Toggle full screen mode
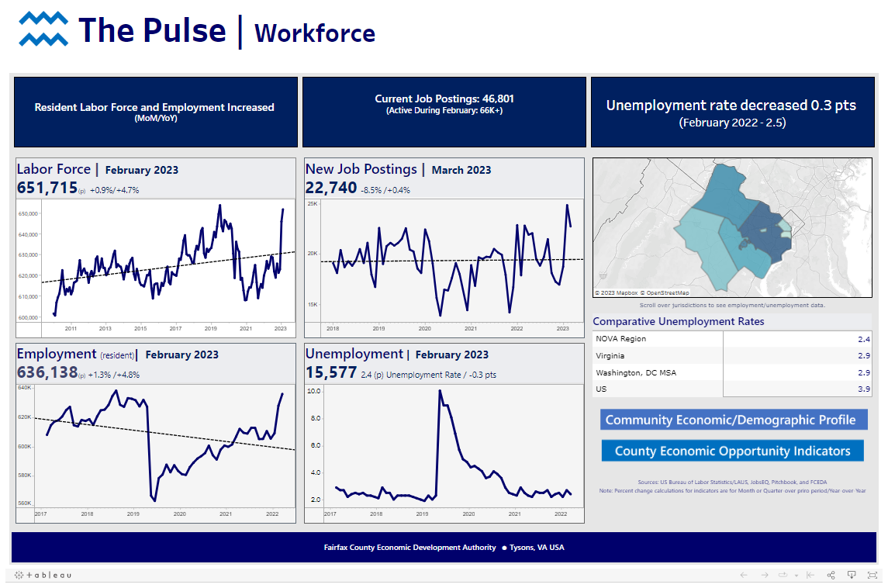888x588 pixels. tap(872, 575)
